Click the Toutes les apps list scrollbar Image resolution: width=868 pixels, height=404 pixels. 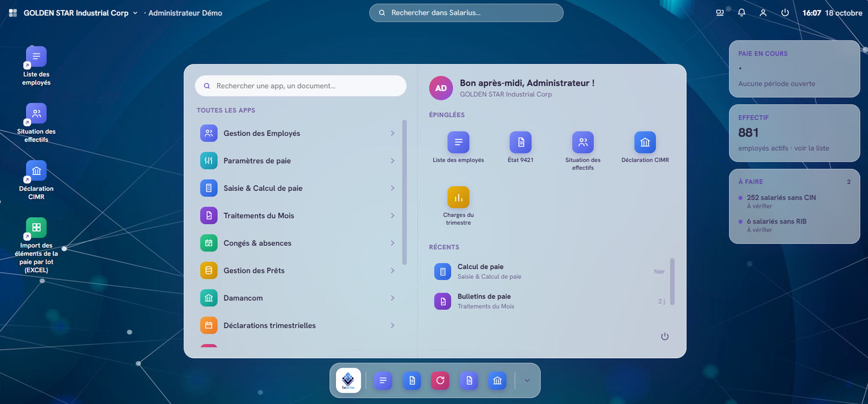pos(404,193)
